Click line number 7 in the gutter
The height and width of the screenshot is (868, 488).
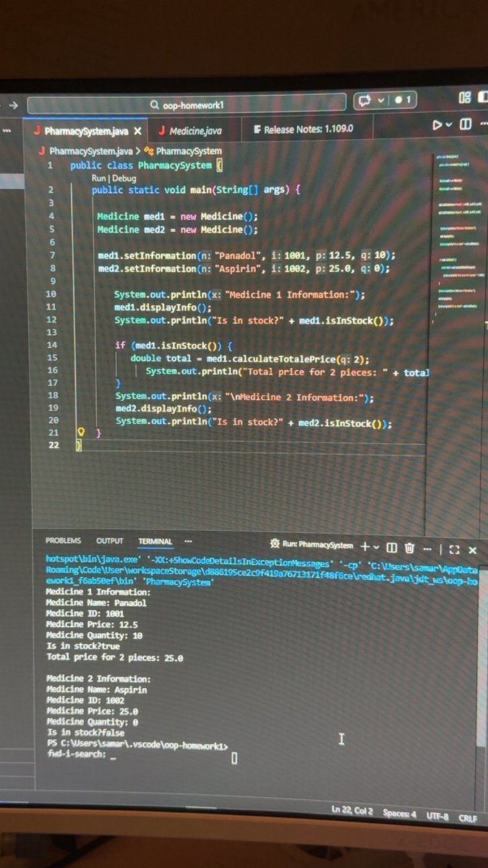(52, 255)
